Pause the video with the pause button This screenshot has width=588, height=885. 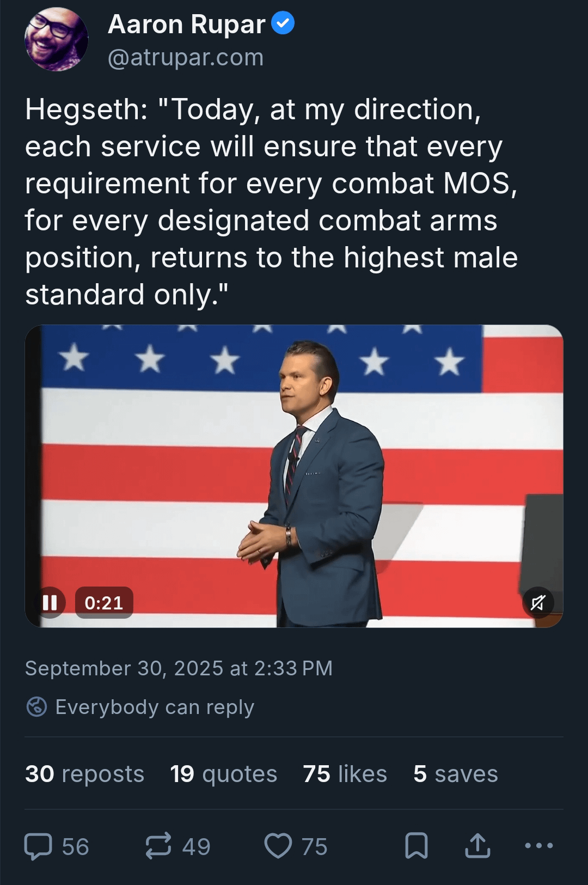[50, 602]
